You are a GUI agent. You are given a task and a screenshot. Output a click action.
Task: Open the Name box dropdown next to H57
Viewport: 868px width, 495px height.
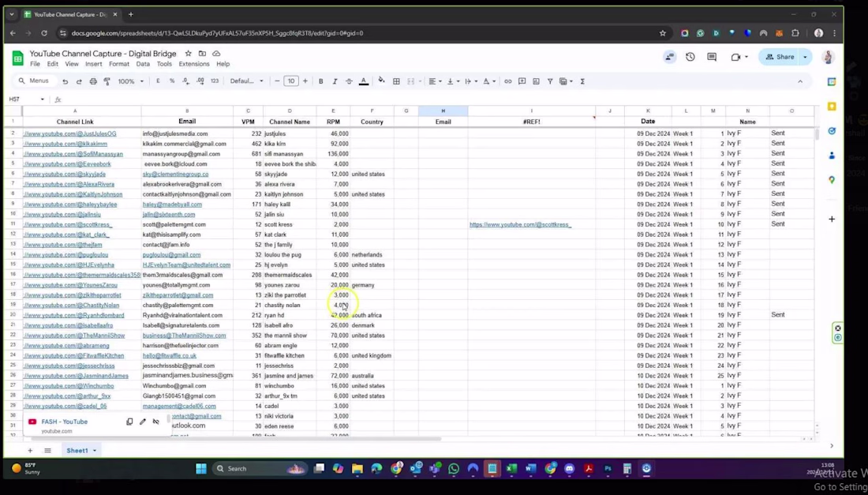(42, 99)
